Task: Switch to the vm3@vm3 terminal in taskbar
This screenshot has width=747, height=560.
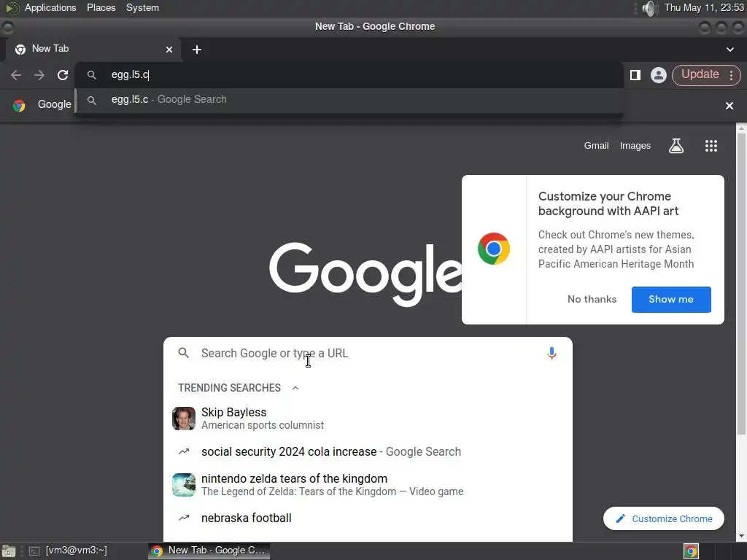Action: pos(68,551)
